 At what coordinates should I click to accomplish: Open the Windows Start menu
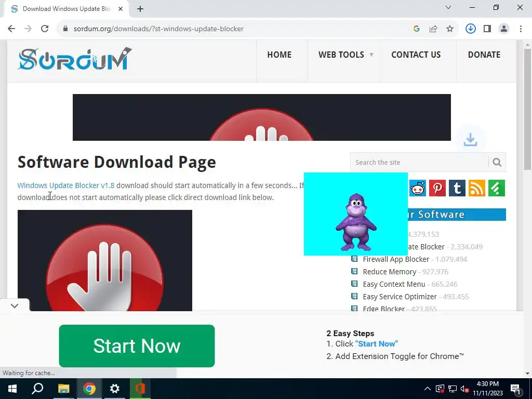tap(12, 389)
